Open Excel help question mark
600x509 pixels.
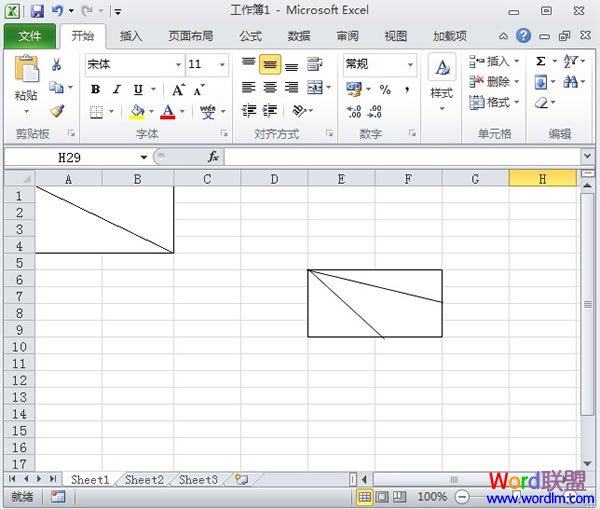pyautogui.click(x=523, y=36)
